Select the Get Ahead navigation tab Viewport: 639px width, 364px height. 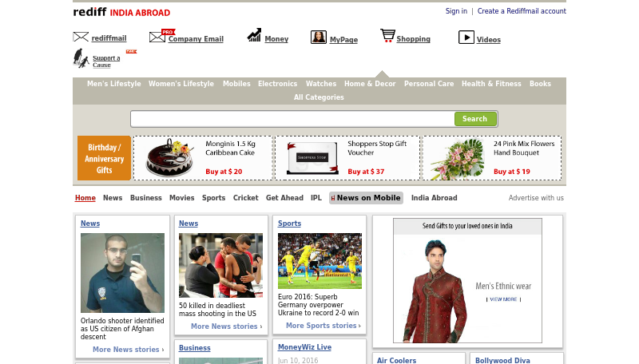point(284,198)
